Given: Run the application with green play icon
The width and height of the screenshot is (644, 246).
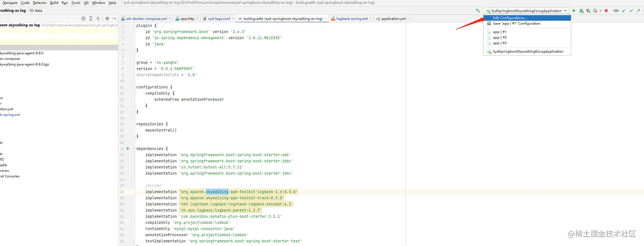Looking at the screenshot, I should click(x=574, y=11).
